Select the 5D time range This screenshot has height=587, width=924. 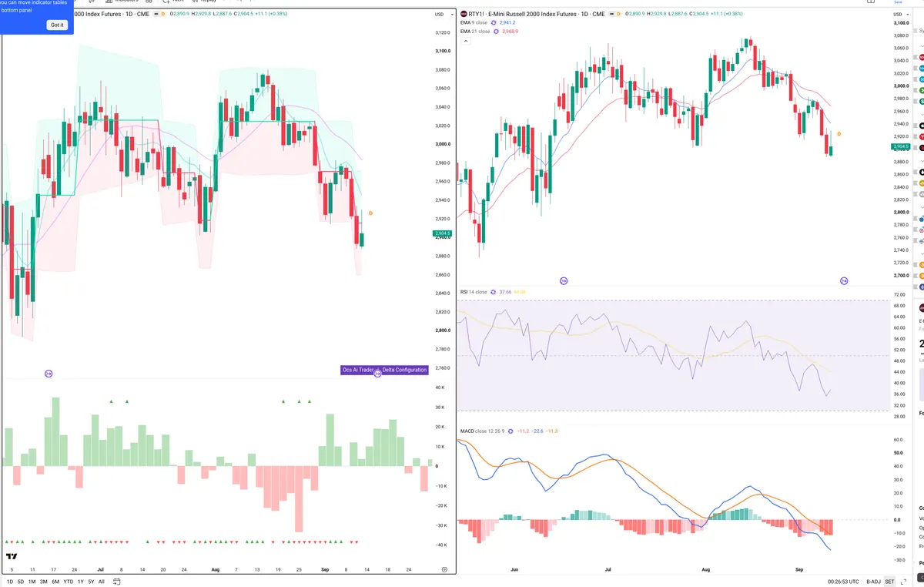click(21, 582)
